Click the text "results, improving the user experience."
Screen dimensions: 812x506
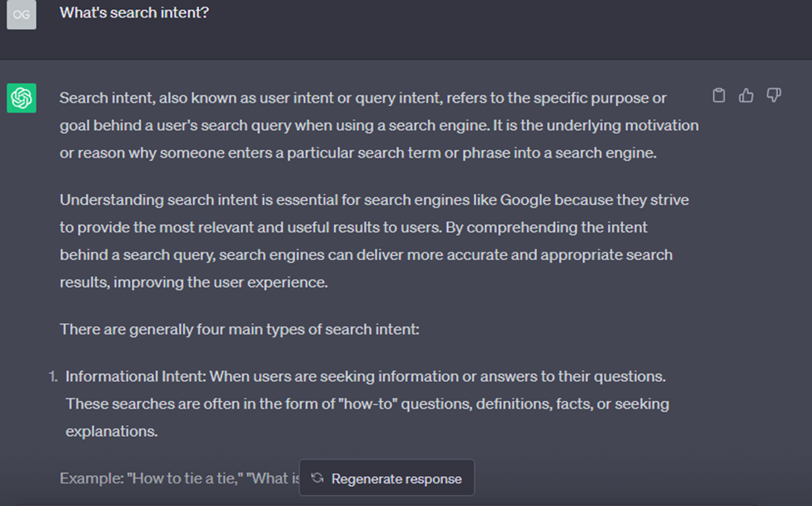pos(194,282)
